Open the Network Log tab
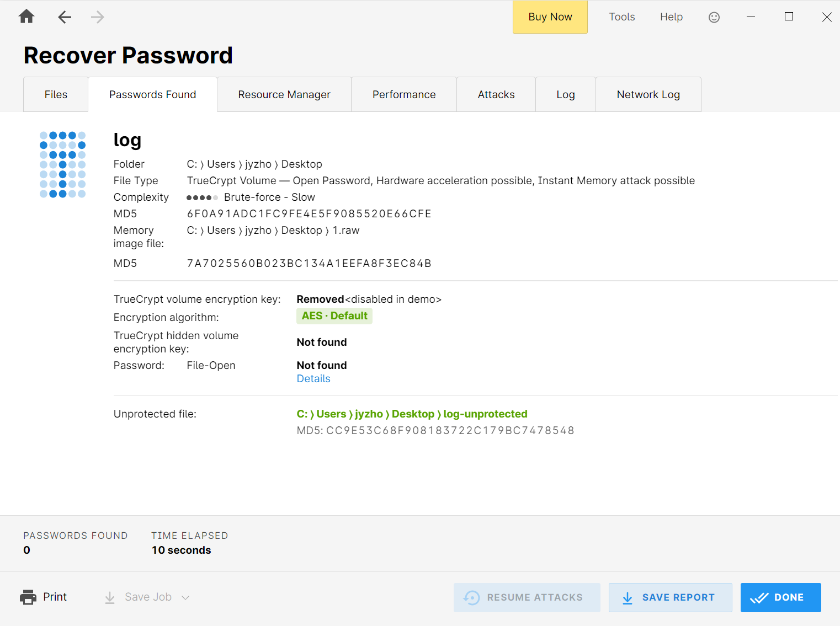 point(648,95)
